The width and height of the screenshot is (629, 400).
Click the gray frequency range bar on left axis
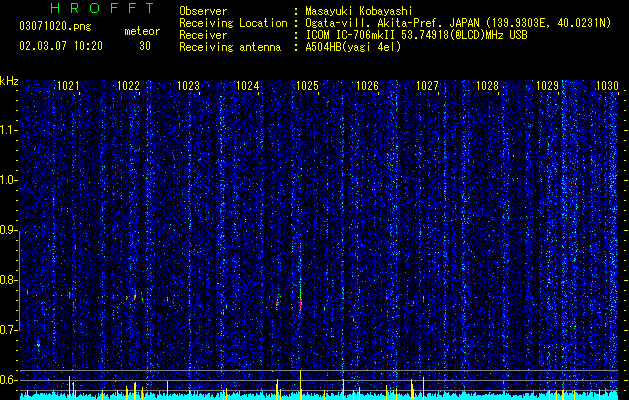pyautogui.click(x=19, y=280)
